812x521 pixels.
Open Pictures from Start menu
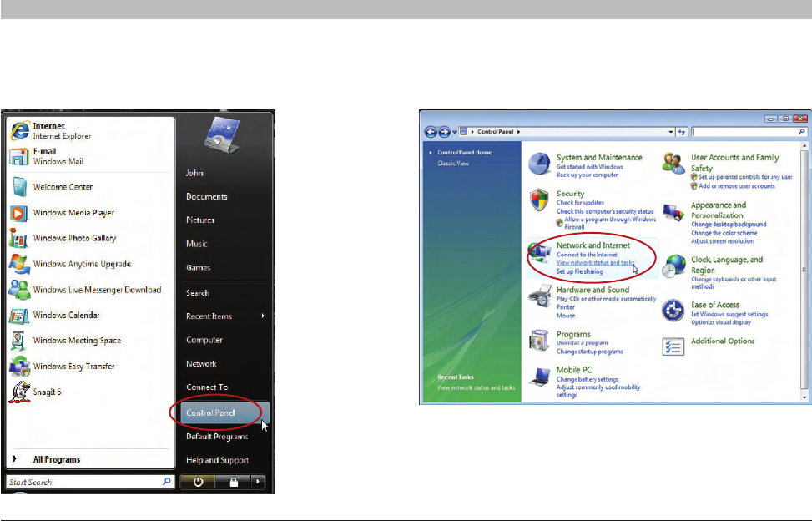pyautogui.click(x=200, y=220)
